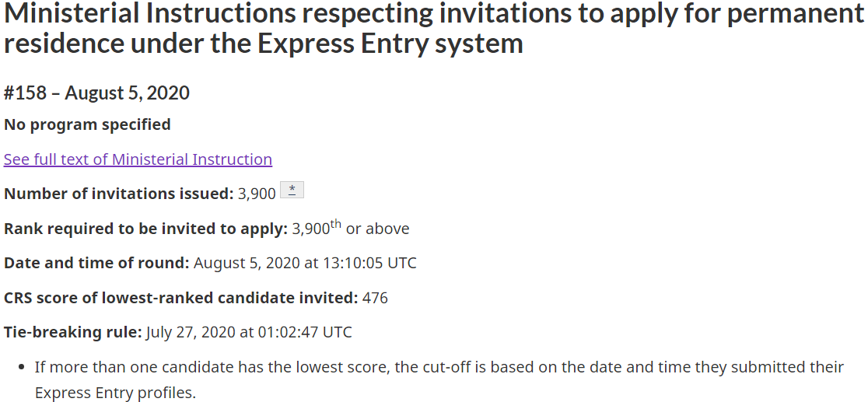Click the bullet point marker in the list

(22, 367)
